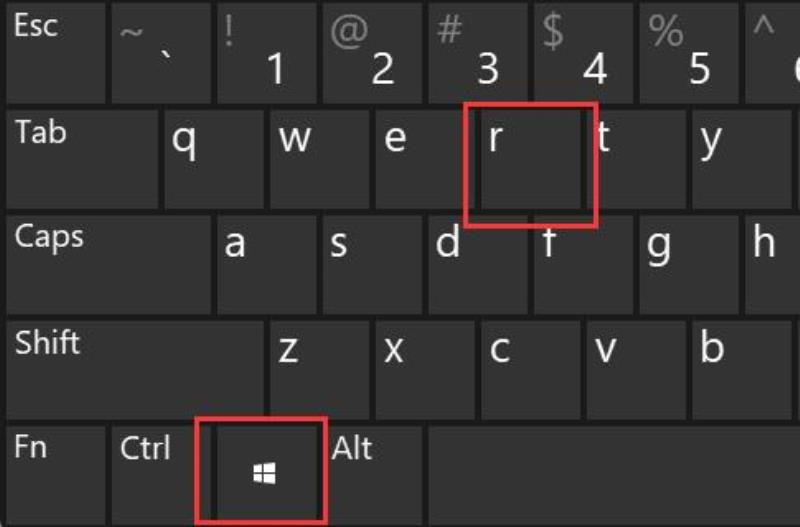Hit the r key highlighted in red
Screen dimensions: 800x527
point(531,159)
